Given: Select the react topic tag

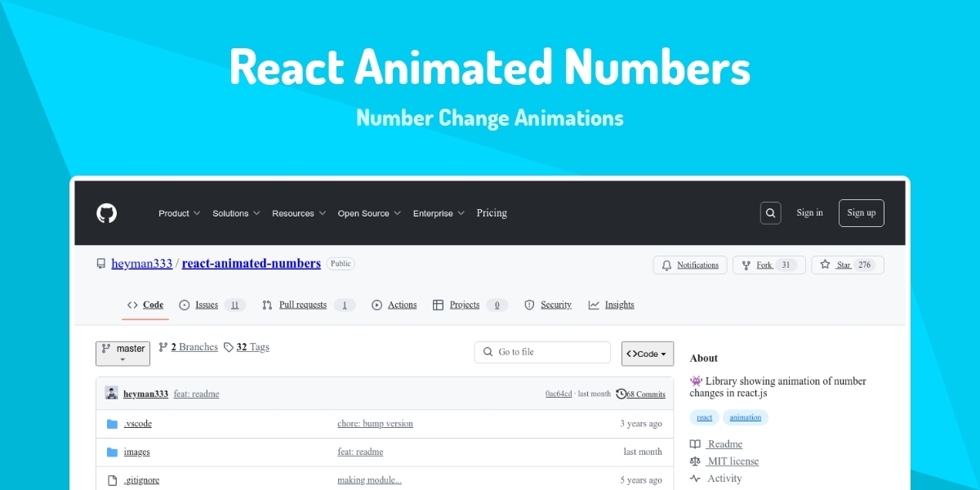Looking at the screenshot, I should coord(704,417).
